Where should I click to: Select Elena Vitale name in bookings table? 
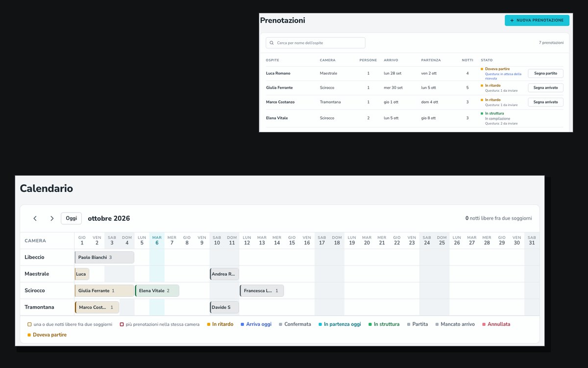277,118
